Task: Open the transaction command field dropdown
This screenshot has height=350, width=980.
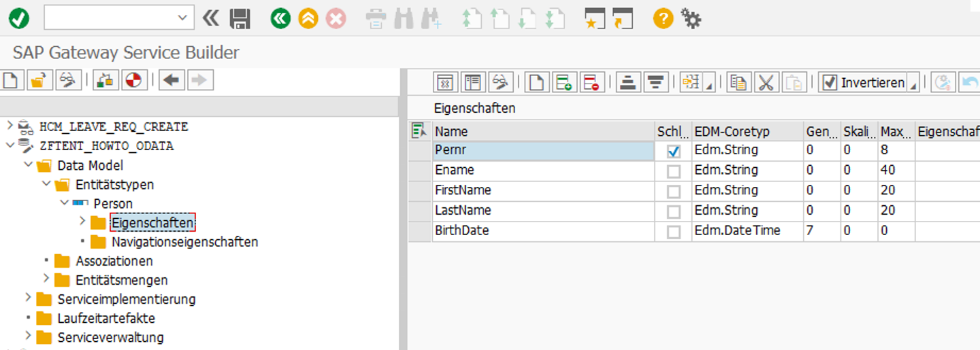Action: click(182, 18)
